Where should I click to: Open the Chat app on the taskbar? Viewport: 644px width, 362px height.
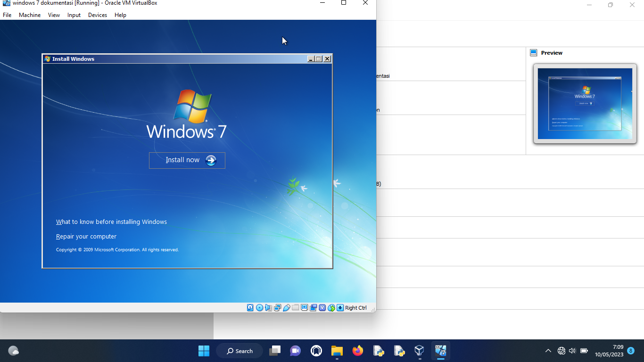point(296,351)
